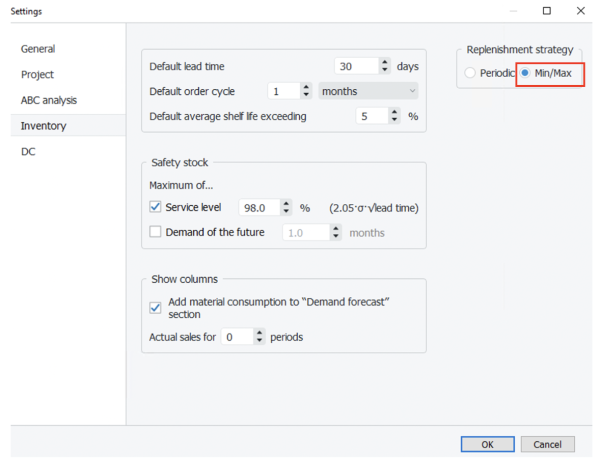This screenshot has width=600, height=462.
Task: Choose Min/Max replenishment strategy
Action: tap(526, 74)
